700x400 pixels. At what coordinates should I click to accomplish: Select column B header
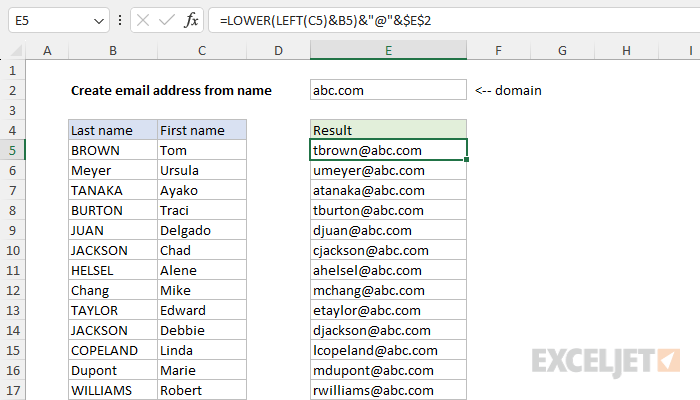[x=113, y=50]
